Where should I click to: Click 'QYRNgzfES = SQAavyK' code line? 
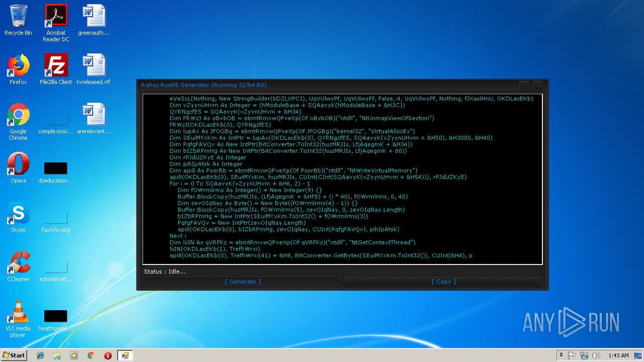tap(235, 112)
